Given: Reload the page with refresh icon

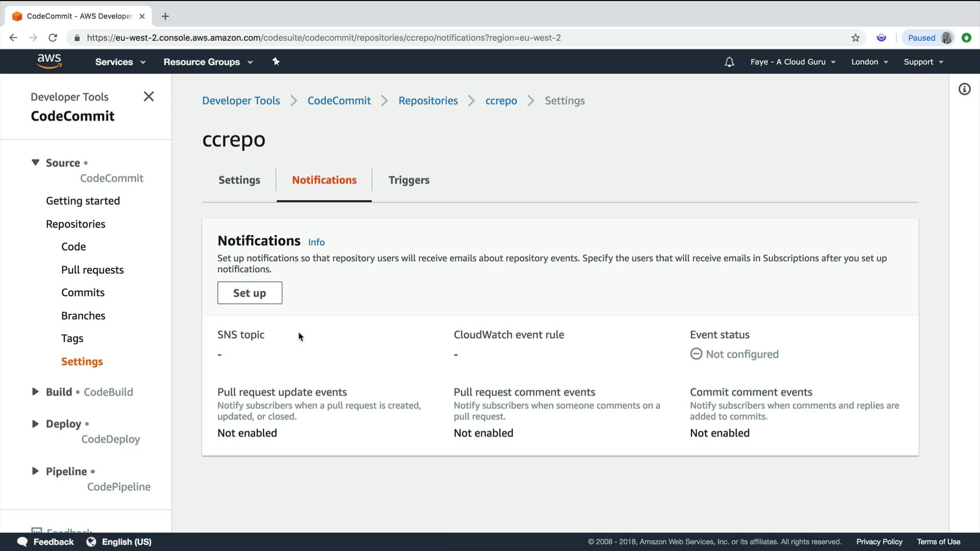Looking at the screenshot, I should click(x=53, y=38).
